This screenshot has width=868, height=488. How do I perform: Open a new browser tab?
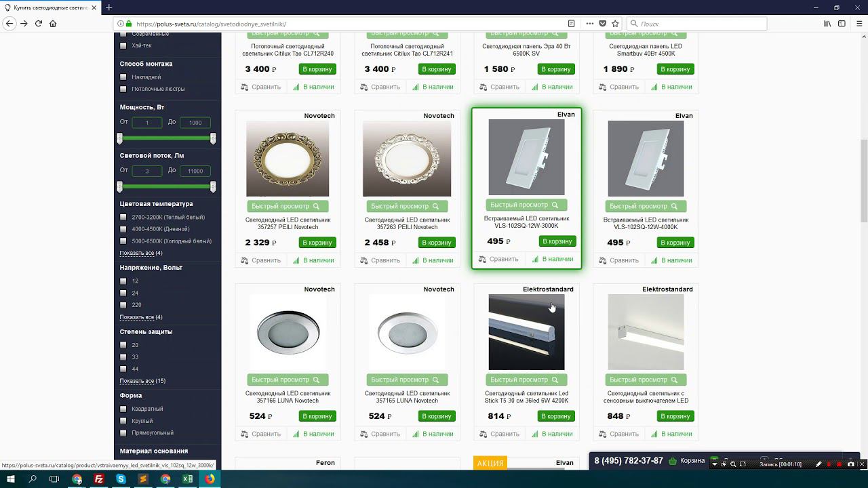(x=108, y=7)
